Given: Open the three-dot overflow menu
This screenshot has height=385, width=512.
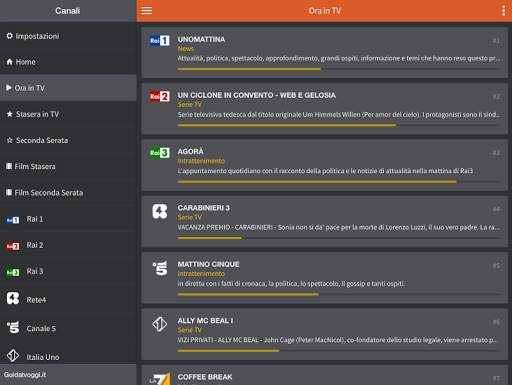Looking at the screenshot, I should tap(503, 11).
